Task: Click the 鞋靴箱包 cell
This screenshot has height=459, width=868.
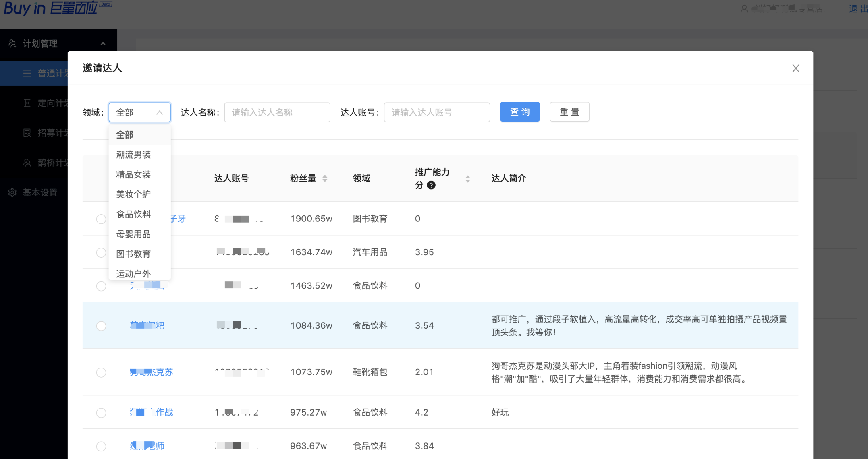Action: click(370, 372)
